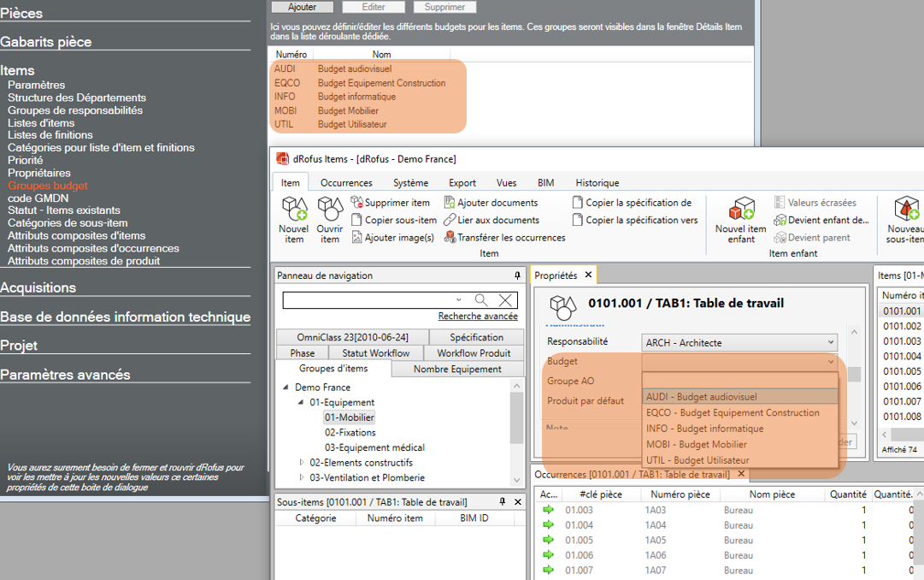Click the Ajouter button
The height and width of the screenshot is (580, 924).
coord(302,7)
